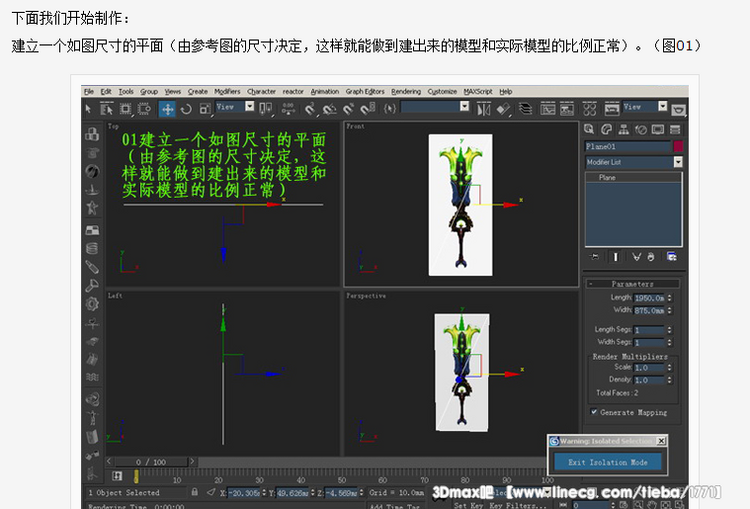Click the Pin Stack icon

[595, 257]
